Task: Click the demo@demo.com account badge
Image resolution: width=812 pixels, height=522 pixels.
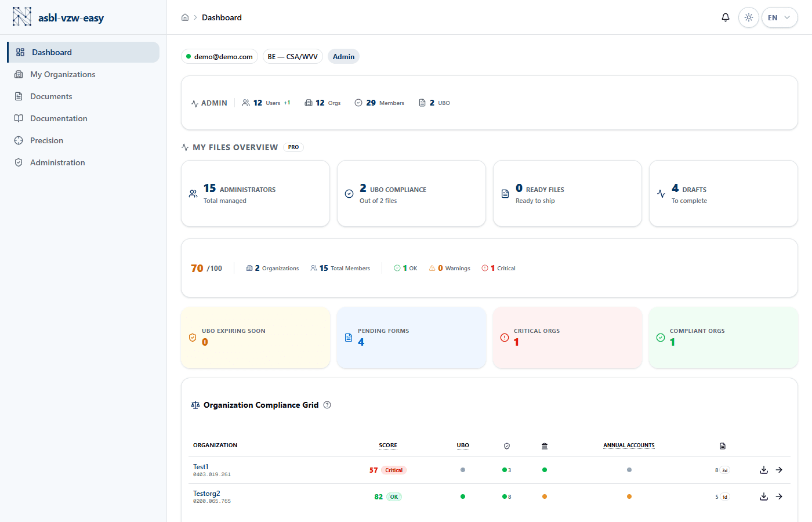Action: [x=219, y=56]
